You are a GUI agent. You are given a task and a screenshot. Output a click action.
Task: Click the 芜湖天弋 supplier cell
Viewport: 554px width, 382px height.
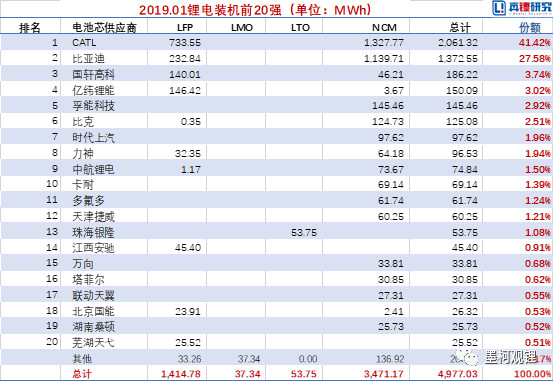(x=93, y=342)
